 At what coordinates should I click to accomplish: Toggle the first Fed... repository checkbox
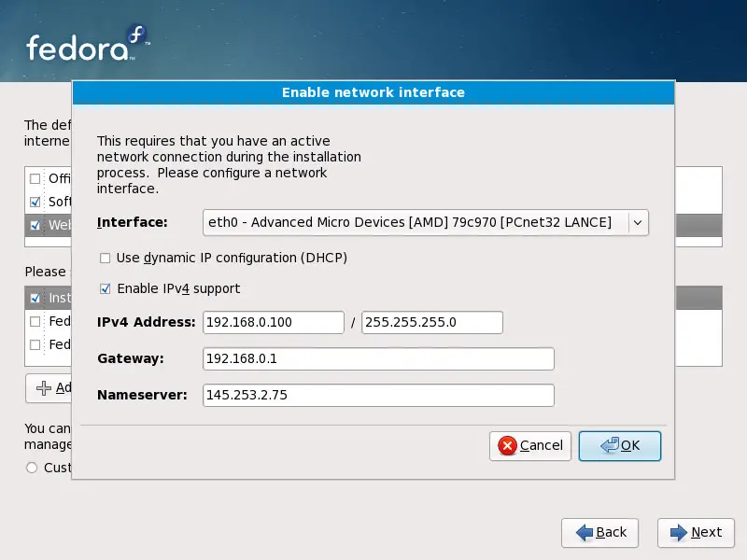[35, 321]
